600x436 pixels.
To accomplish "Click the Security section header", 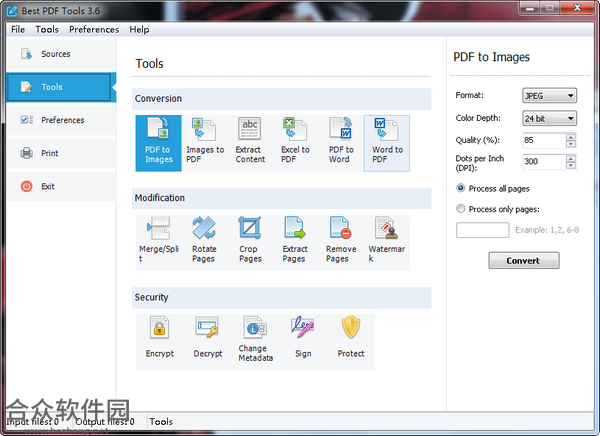I will pyautogui.click(x=281, y=297).
